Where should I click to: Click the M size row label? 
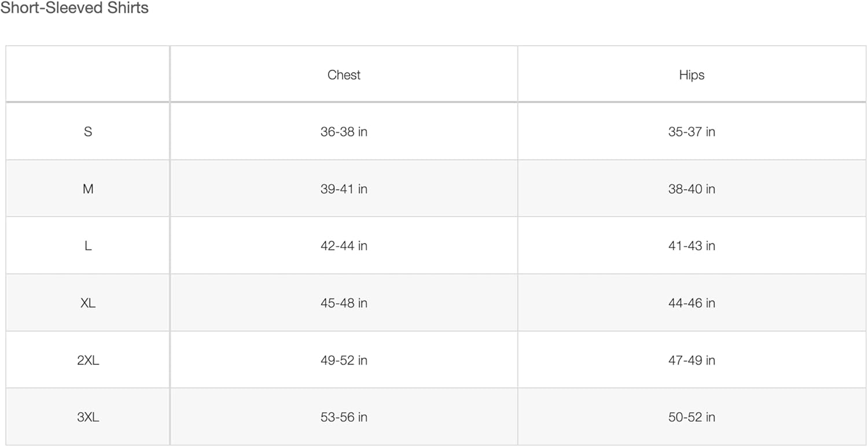click(x=88, y=189)
